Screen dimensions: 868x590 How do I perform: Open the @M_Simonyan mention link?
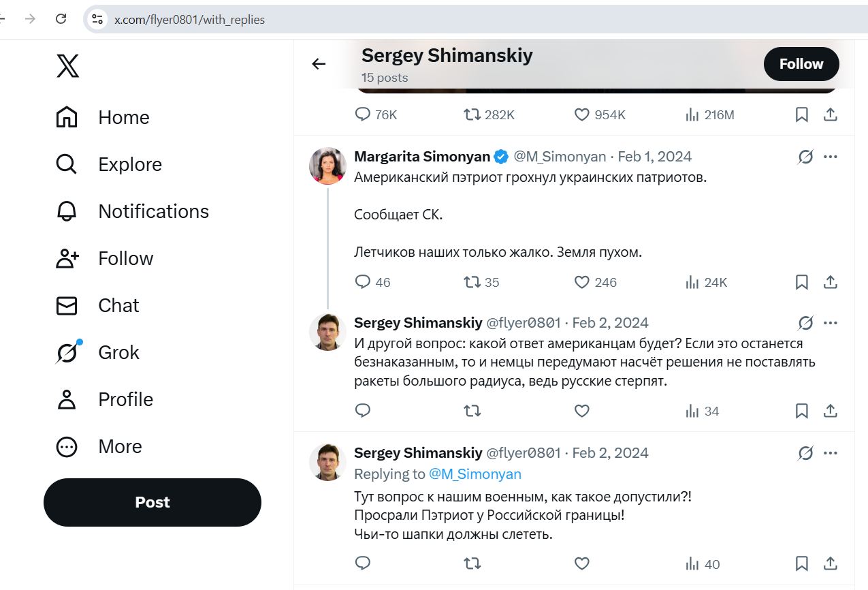(477, 473)
